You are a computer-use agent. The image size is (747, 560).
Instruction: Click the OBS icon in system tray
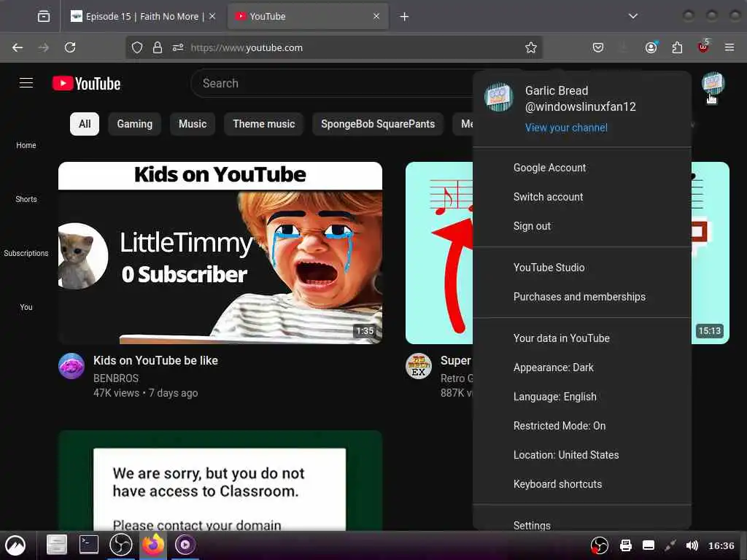[x=600, y=545]
